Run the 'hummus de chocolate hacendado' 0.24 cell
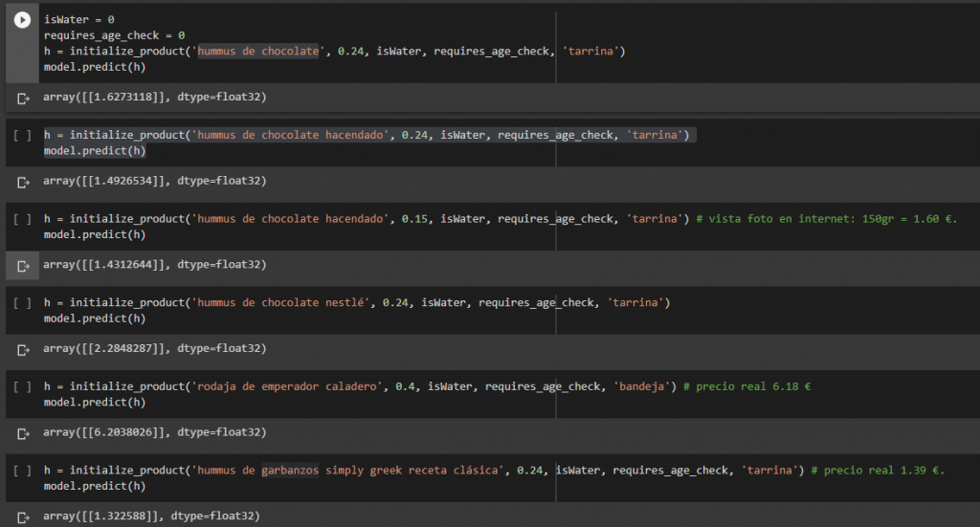980x527 pixels. point(23,135)
